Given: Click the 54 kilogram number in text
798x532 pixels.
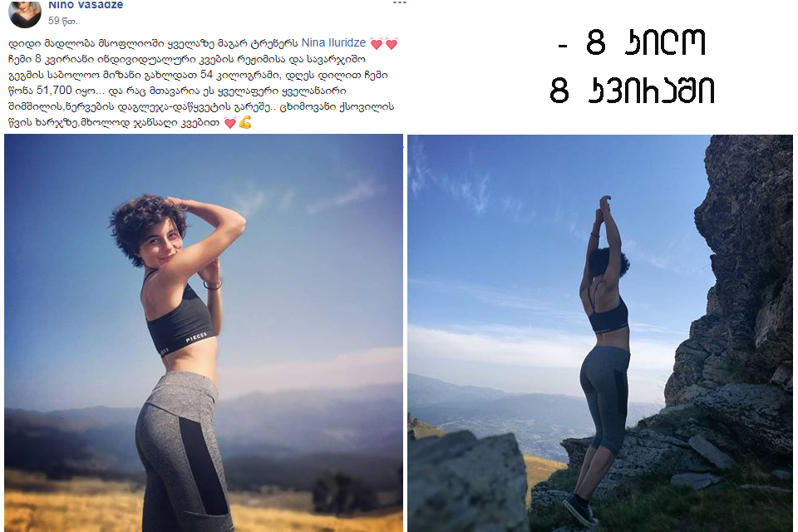Looking at the screenshot, I should point(206,75).
